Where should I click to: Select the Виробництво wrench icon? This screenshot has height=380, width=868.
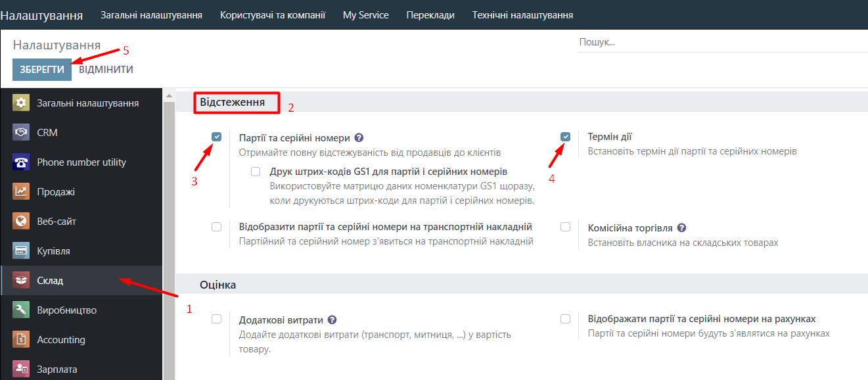(x=21, y=310)
